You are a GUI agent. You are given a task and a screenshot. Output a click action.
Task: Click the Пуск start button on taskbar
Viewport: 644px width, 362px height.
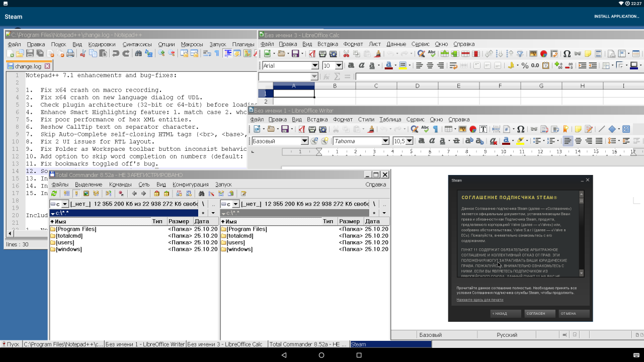(11, 344)
